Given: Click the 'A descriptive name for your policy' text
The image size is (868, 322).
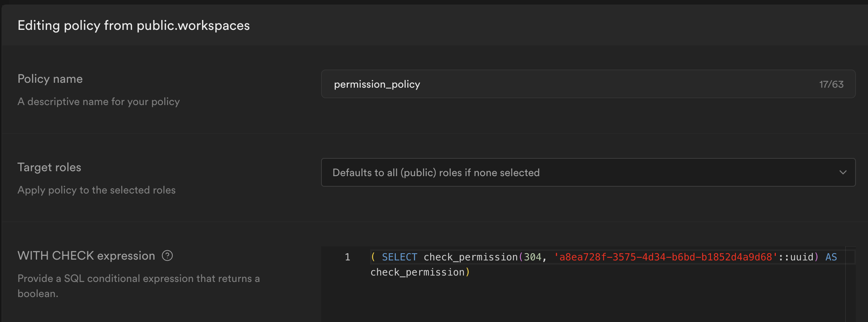Looking at the screenshot, I should 99,102.
